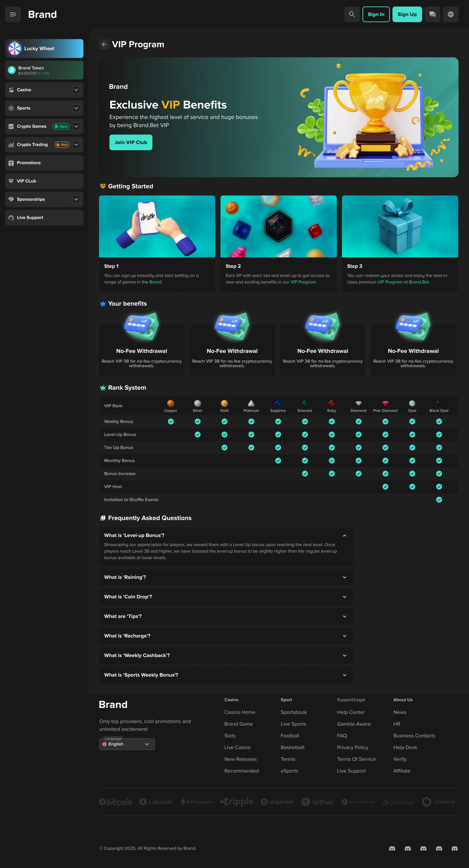Click the Promotions gift icon
Viewport: 469px width, 868px height.
(11, 163)
